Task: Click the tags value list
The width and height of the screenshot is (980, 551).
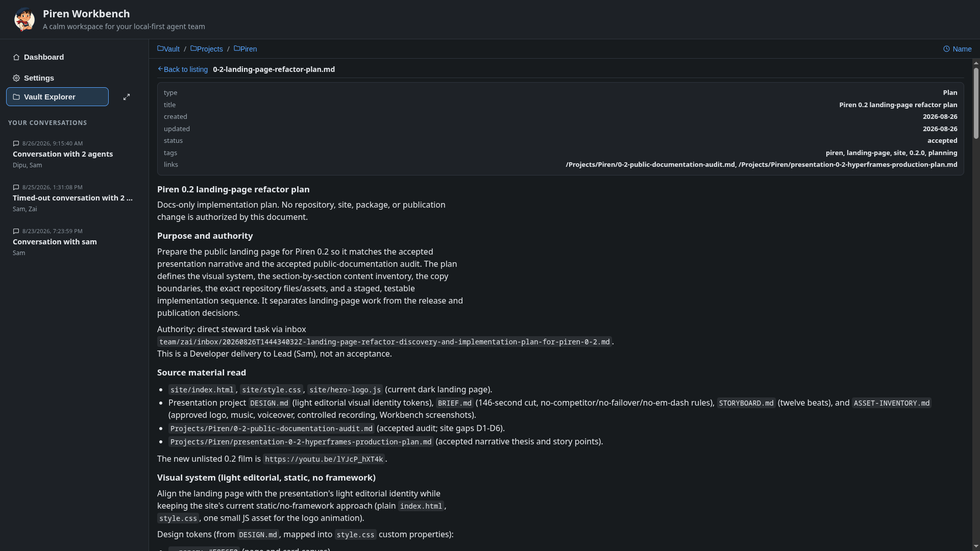Action: (891, 153)
